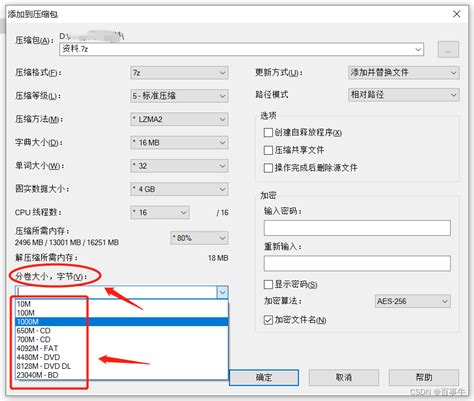
Task: Click the 取消 button
Action: pyautogui.click(x=344, y=377)
